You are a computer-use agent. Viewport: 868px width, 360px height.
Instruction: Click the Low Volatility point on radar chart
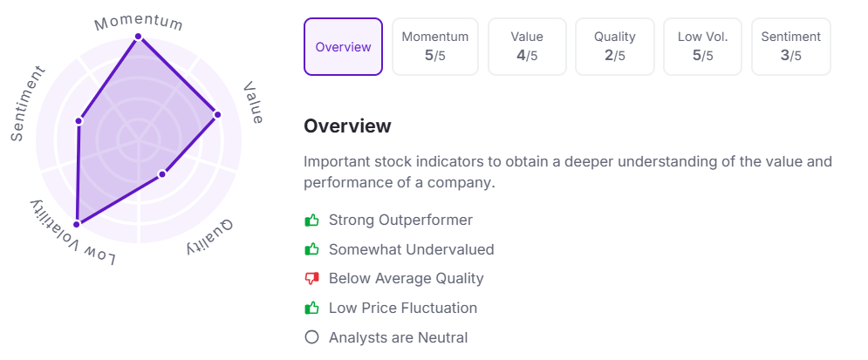[x=77, y=224]
